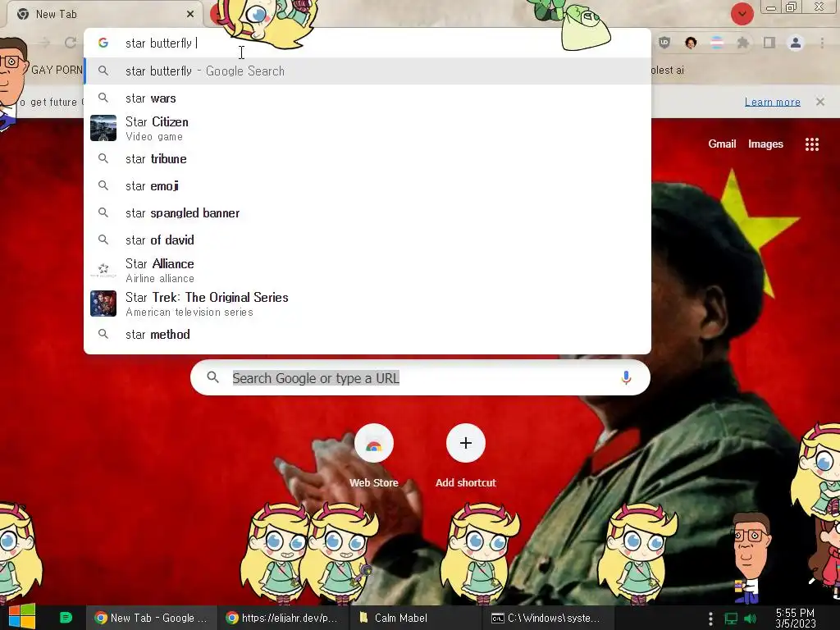The width and height of the screenshot is (840, 630).
Task: Expand the tab search dropdown arrow
Action: click(742, 14)
